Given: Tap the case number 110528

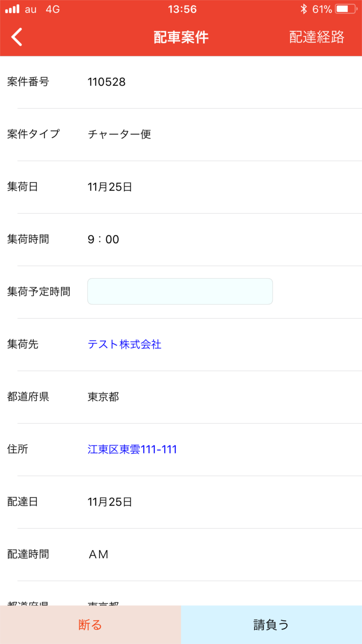Looking at the screenshot, I should (106, 82).
